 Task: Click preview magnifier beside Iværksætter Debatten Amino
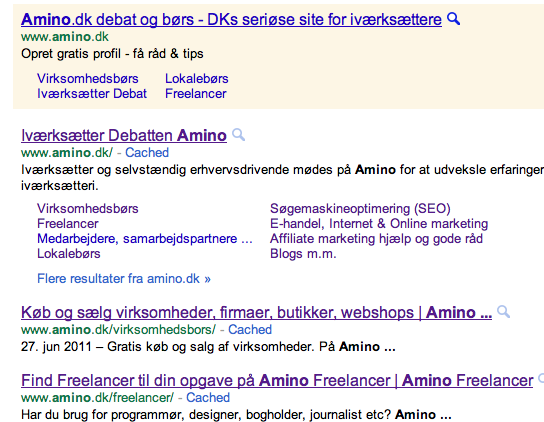tap(238, 135)
